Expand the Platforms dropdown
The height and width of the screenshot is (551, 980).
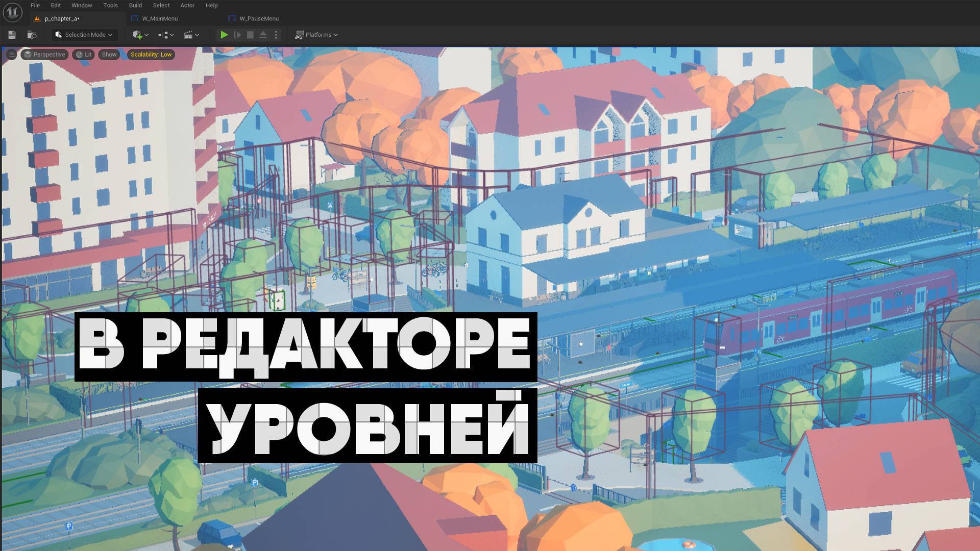317,35
